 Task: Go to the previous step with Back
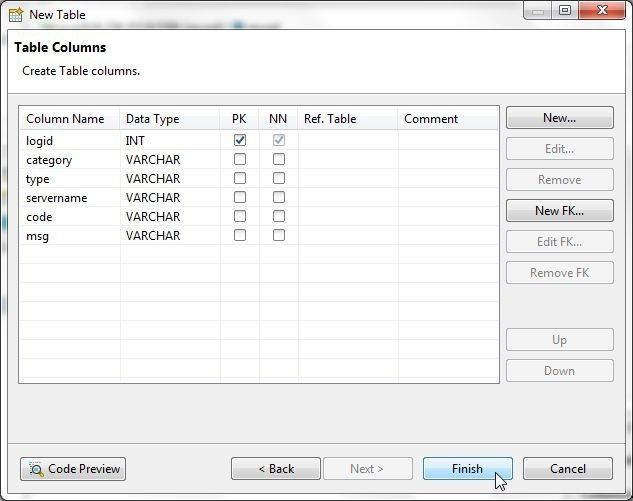tap(276, 469)
